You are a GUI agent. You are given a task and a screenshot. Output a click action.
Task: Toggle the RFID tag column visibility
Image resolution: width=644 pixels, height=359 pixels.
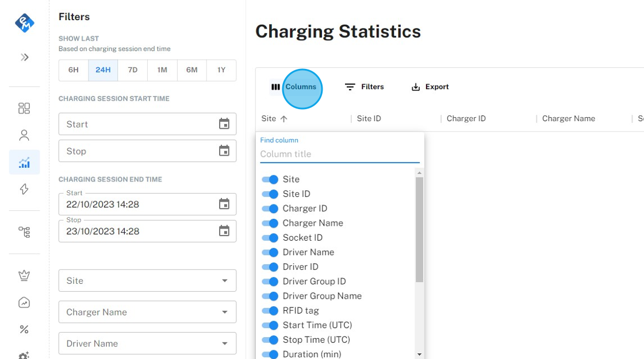[270, 311]
